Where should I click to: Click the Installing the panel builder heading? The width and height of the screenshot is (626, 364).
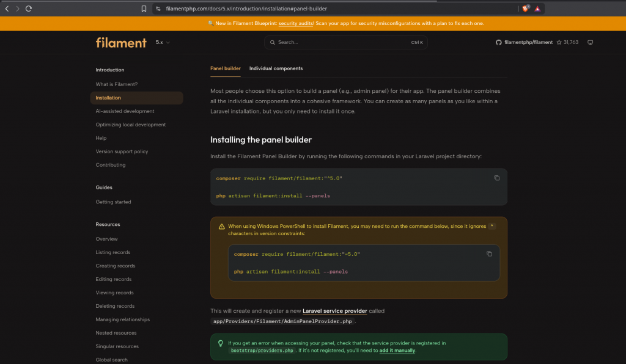pos(260,140)
